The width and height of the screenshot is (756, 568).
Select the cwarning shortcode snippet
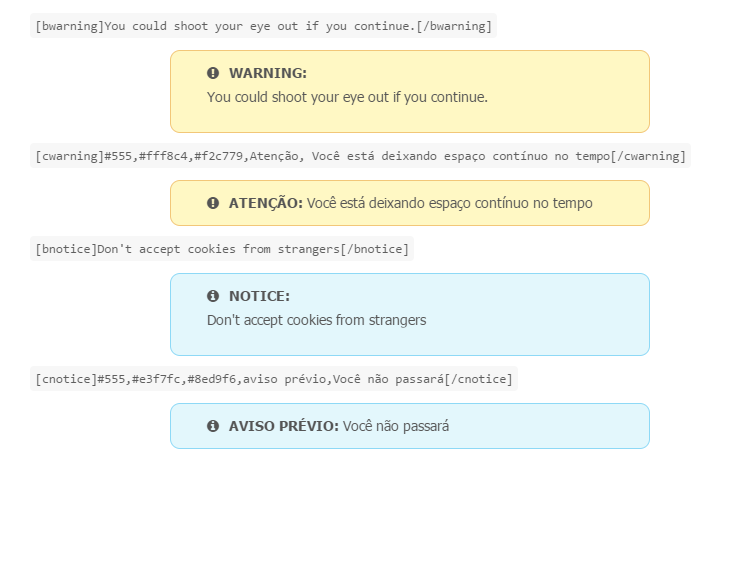click(360, 156)
